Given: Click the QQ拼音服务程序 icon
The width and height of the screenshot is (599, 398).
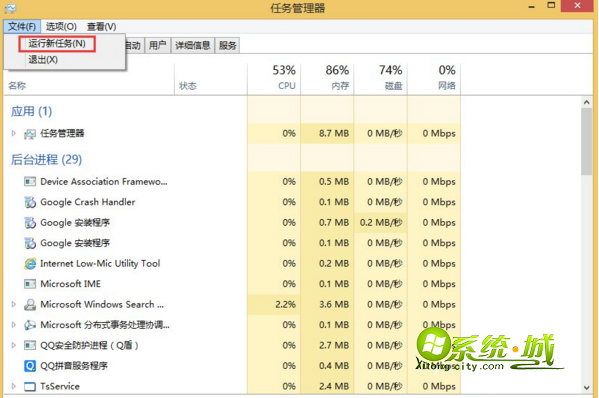Looking at the screenshot, I should coord(30,366).
